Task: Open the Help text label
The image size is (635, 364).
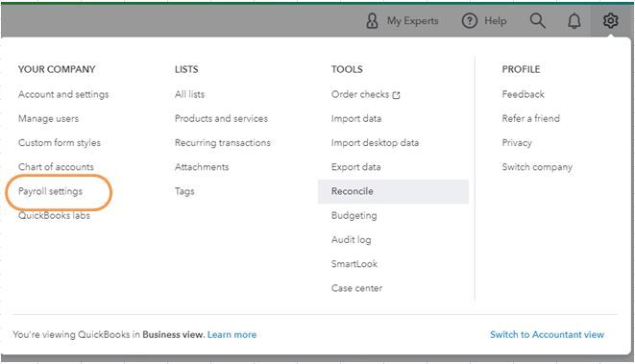Action: point(496,21)
